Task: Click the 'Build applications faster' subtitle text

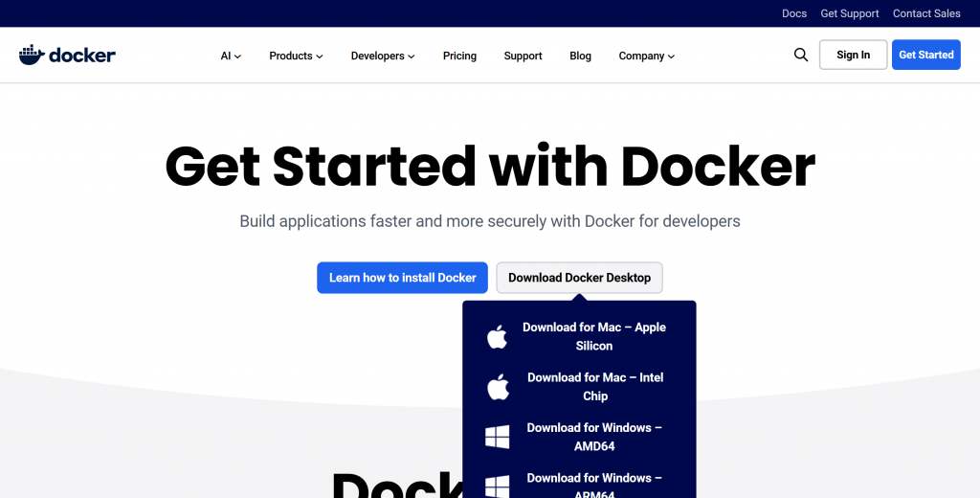Action: tap(490, 221)
